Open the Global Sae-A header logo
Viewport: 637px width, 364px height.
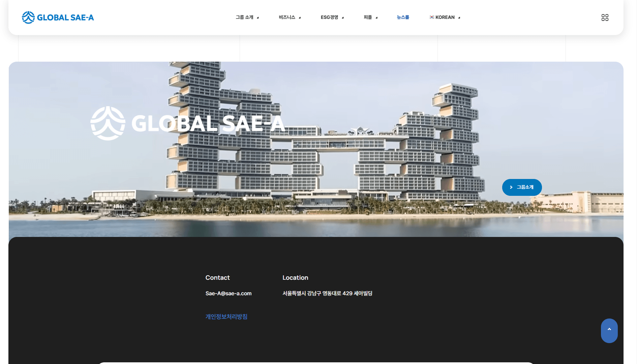pos(58,17)
